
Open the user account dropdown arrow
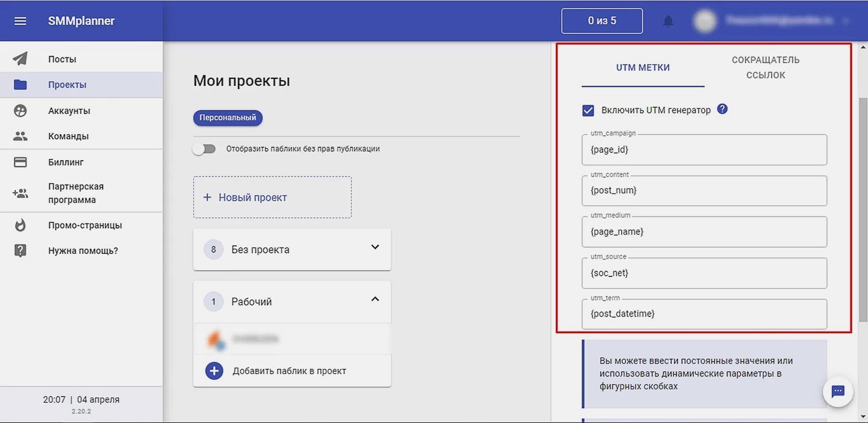(x=845, y=21)
